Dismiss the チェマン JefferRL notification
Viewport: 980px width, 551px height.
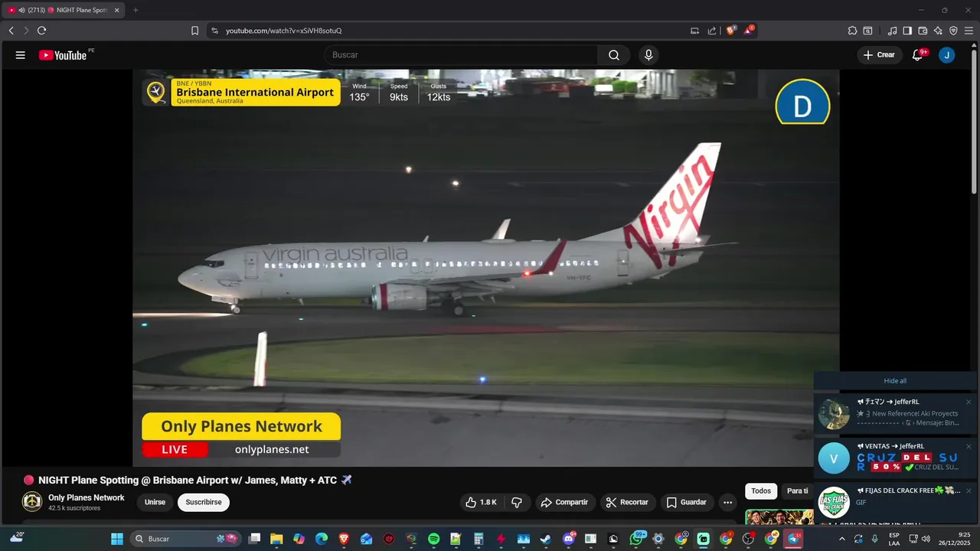click(x=969, y=402)
